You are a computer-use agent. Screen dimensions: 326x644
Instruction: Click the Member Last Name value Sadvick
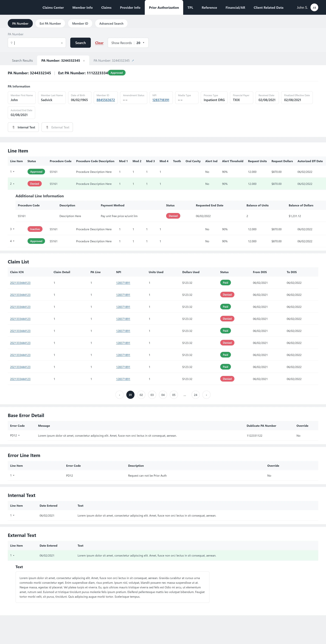(46, 100)
